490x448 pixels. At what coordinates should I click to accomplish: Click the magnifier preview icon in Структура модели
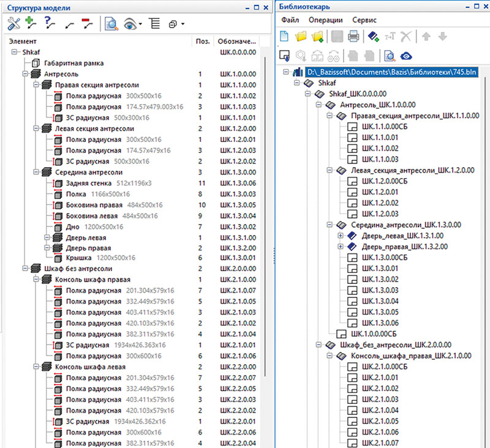111,24
